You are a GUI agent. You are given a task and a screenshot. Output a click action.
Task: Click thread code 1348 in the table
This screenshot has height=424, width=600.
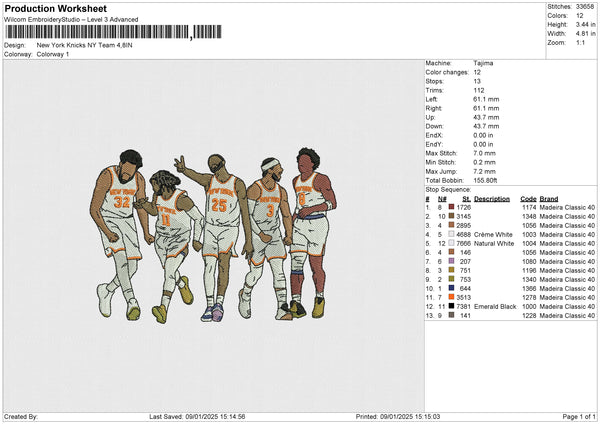point(529,216)
